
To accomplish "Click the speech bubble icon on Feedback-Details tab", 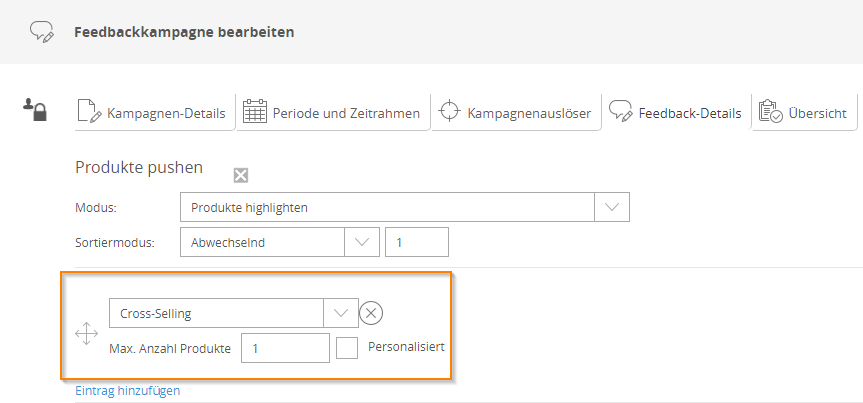I will pyautogui.click(x=620, y=111).
